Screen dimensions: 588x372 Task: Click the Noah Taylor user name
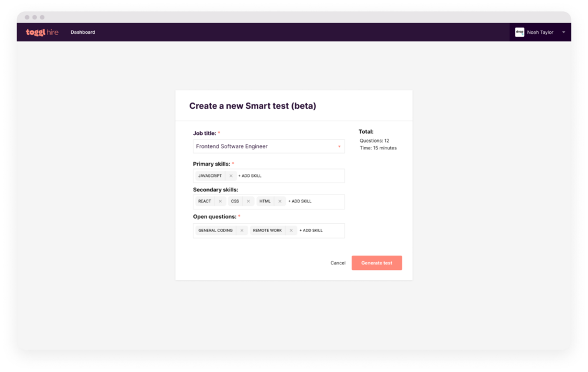540,33
